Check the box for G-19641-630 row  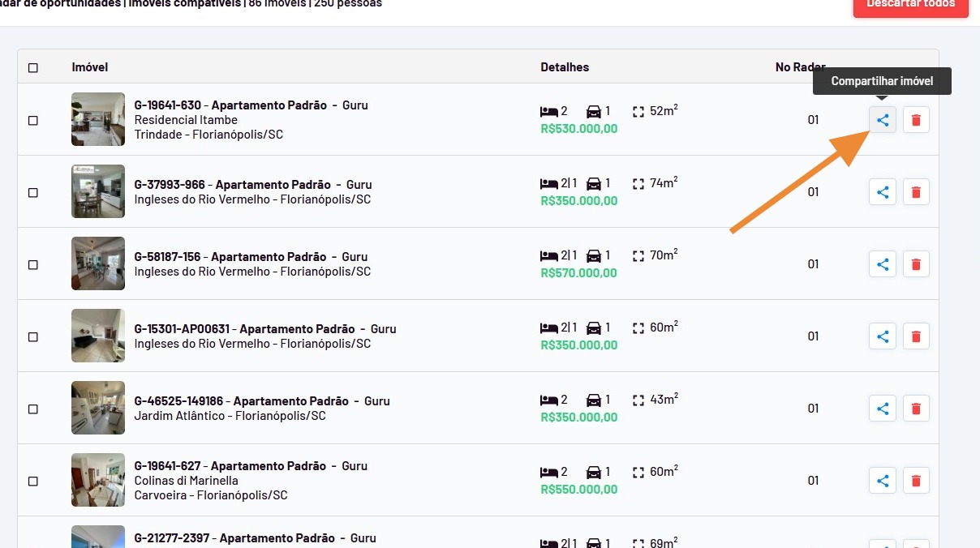33,121
